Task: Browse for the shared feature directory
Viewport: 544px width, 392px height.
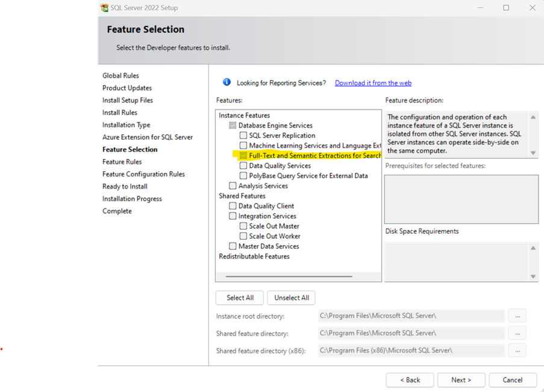Action: (517, 333)
